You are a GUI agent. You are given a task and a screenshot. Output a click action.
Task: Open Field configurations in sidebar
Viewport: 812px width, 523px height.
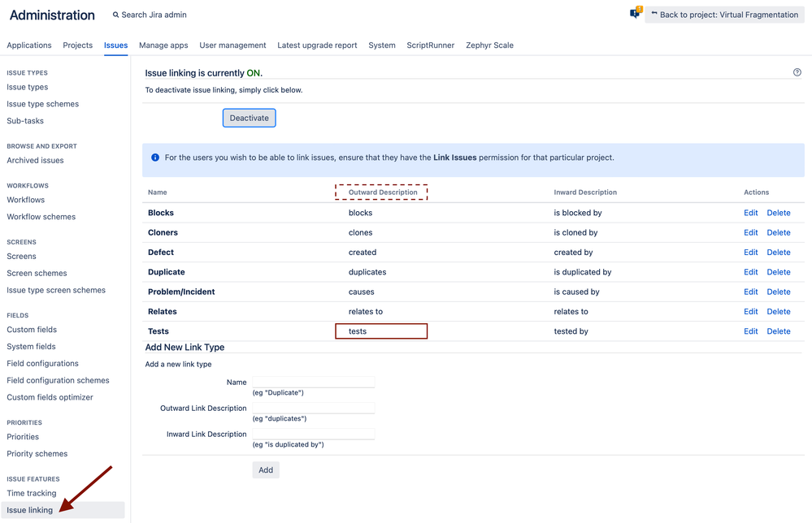pos(42,363)
